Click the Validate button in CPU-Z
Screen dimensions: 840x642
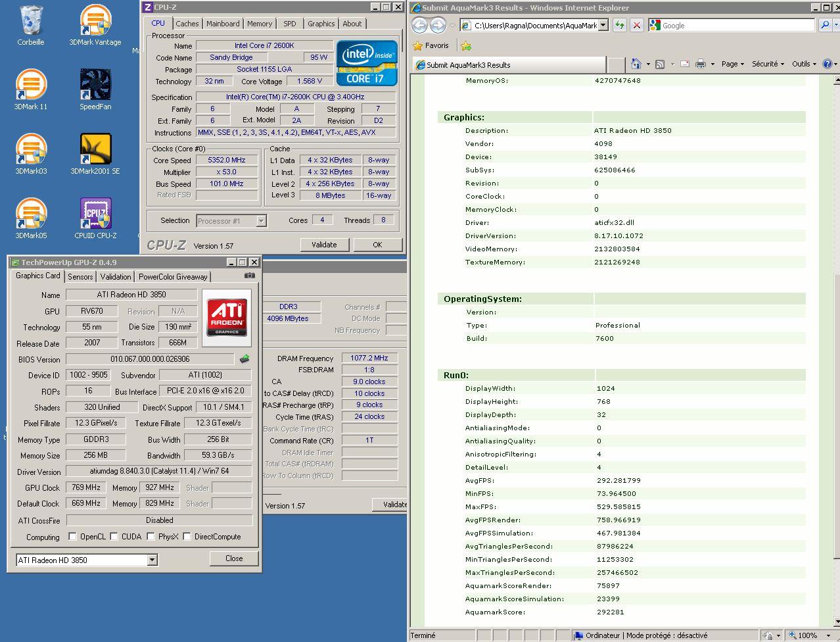(324, 245)
